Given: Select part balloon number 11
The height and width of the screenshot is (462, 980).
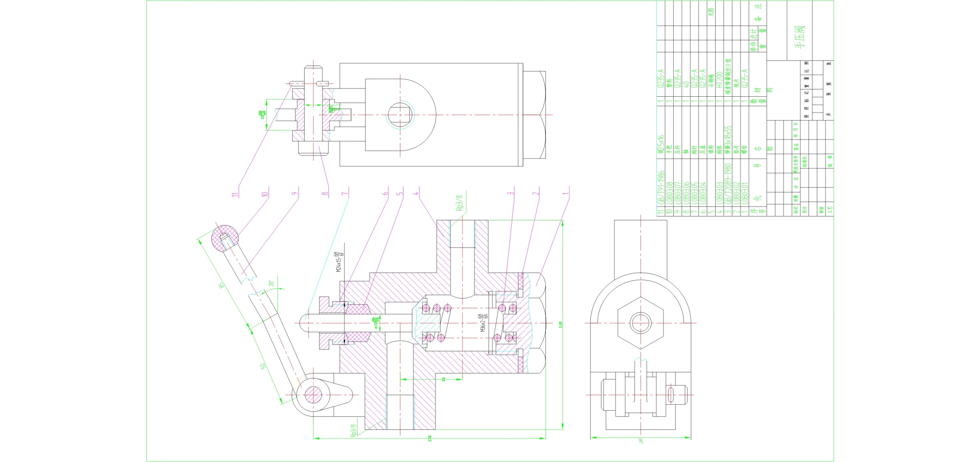Looking at the screenshot, I should (x=235, y=194).
